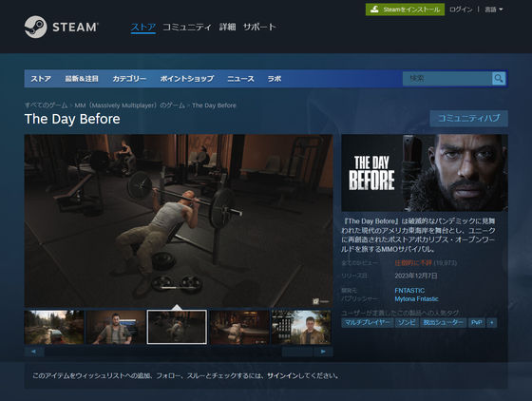
Task: Click the search magnifier icon
Action: click(x=499, y=79)
